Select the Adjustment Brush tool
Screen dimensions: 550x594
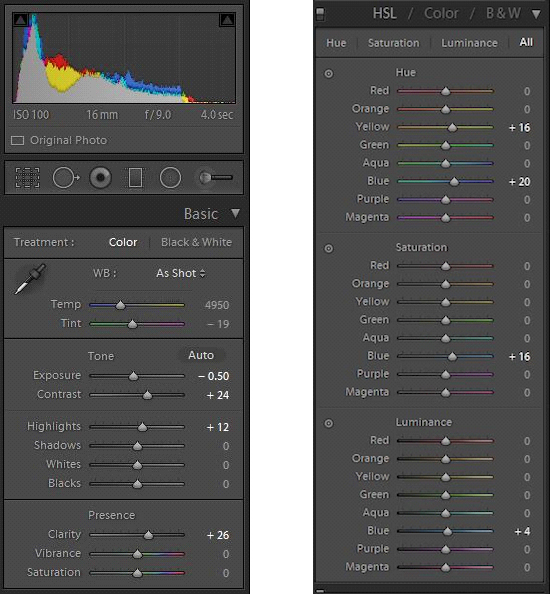click(216, 177)
